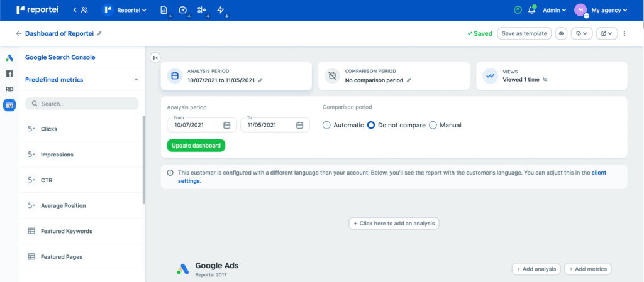Click Save as template button
Viewport: 644px width, 282px height.
coord(525,33)
